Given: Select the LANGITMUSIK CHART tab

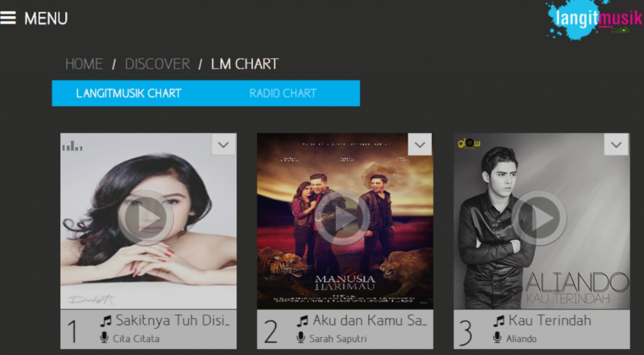Looking at the screenshot, I should point(128,93).
